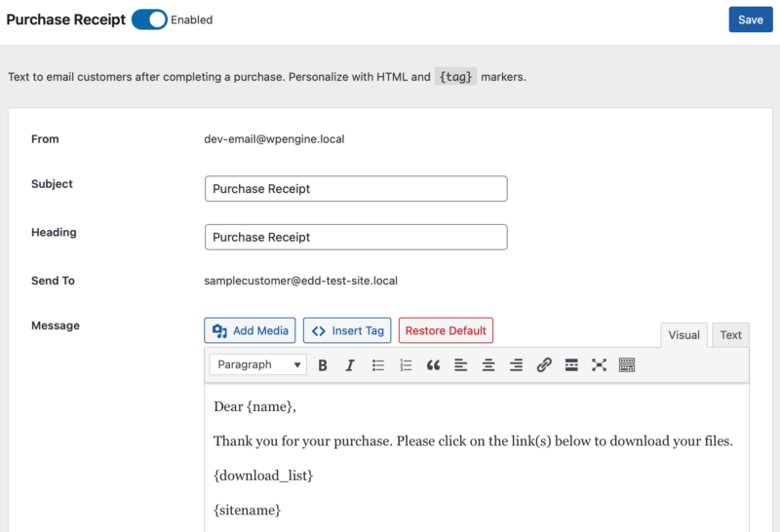Show the extra toolbar row
The width and height of the screenshot is (780, 532).
click(x=627, y=364)
